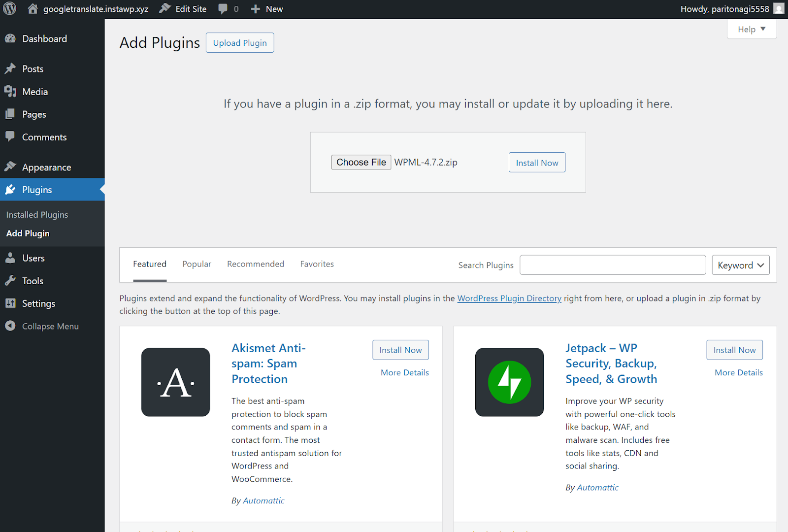Open the Comments menu item

(52, 137)
